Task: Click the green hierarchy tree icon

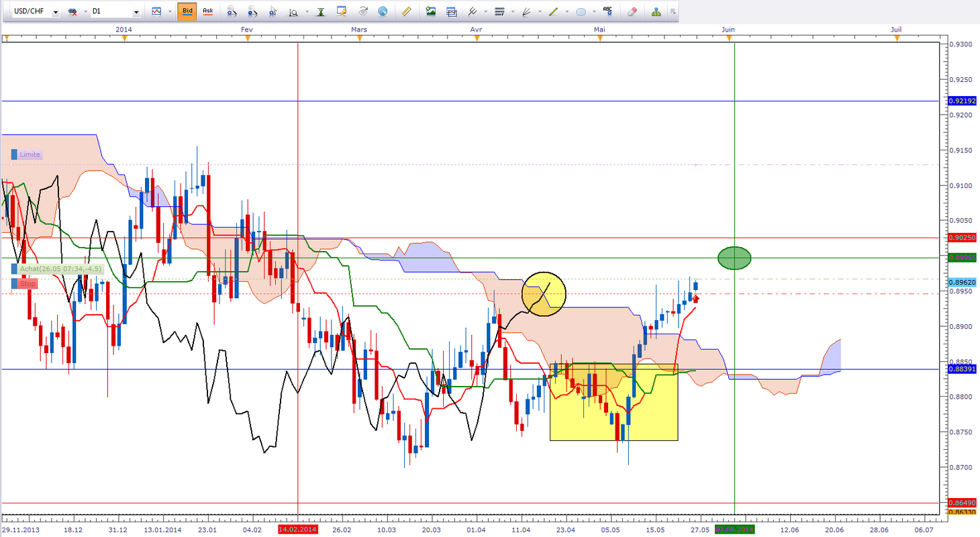Action: (x=656, y=11)
